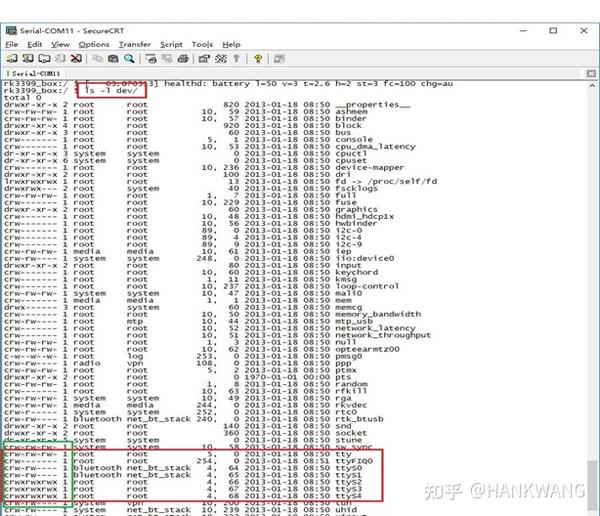Click the 'rkvdec' entry

[x=351, y=405]
